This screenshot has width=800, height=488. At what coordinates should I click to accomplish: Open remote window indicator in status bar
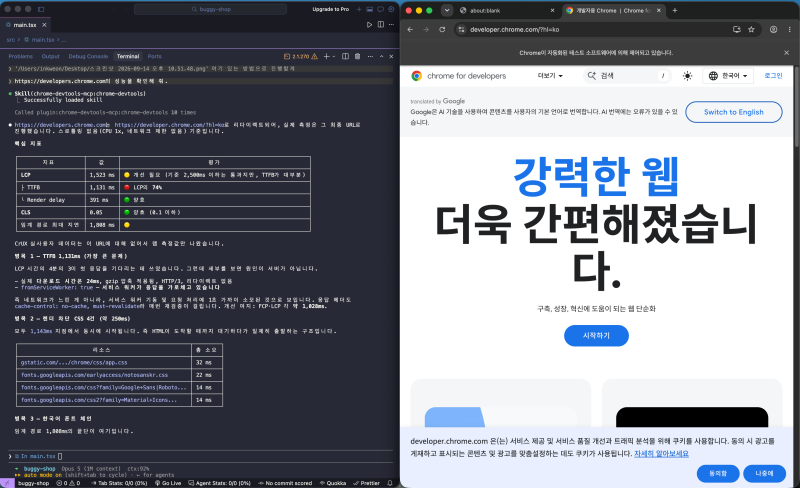point(7,483)
